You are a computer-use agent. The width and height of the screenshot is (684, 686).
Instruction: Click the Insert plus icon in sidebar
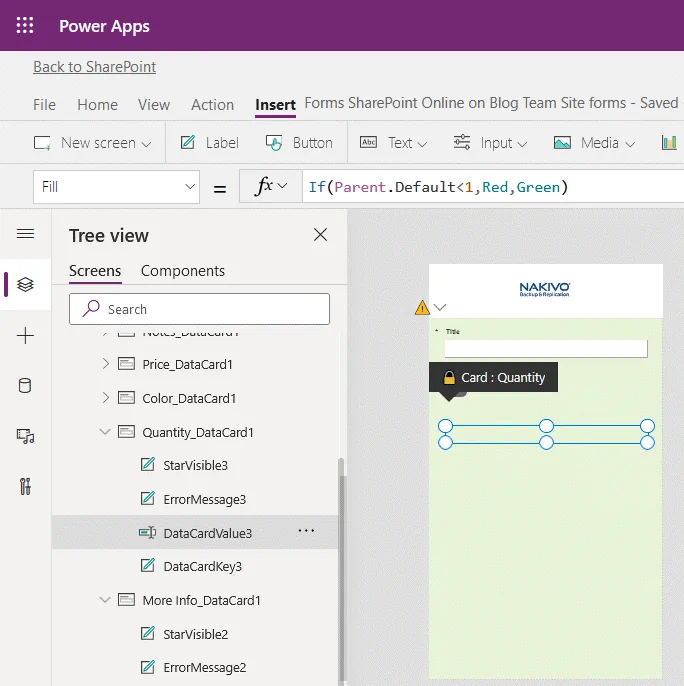[26, 336]
